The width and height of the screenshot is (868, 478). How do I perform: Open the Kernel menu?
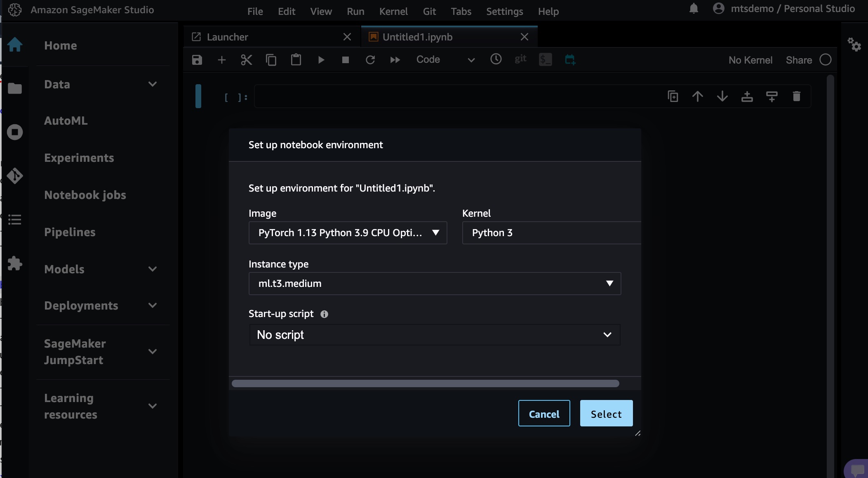click(x=393, y=12)
